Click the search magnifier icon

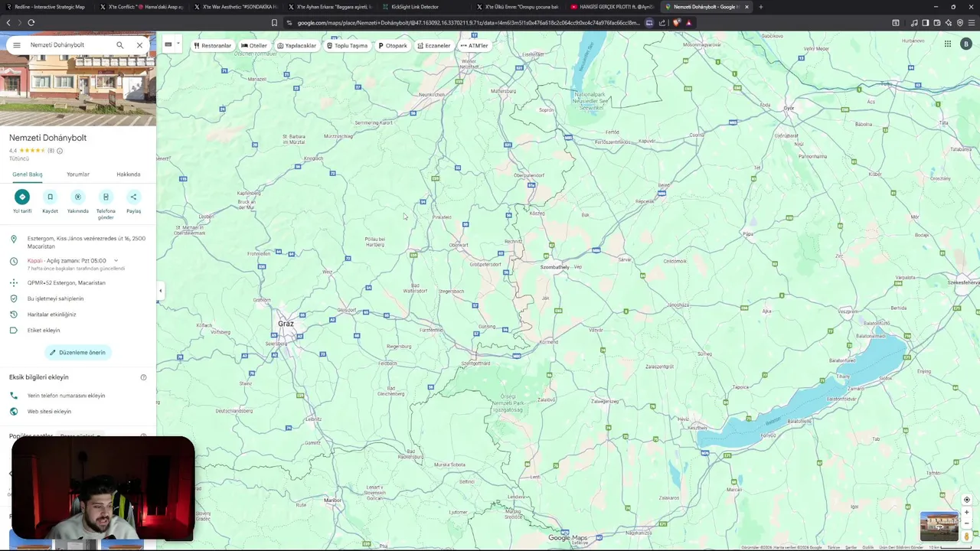click(x=119, y=45)
